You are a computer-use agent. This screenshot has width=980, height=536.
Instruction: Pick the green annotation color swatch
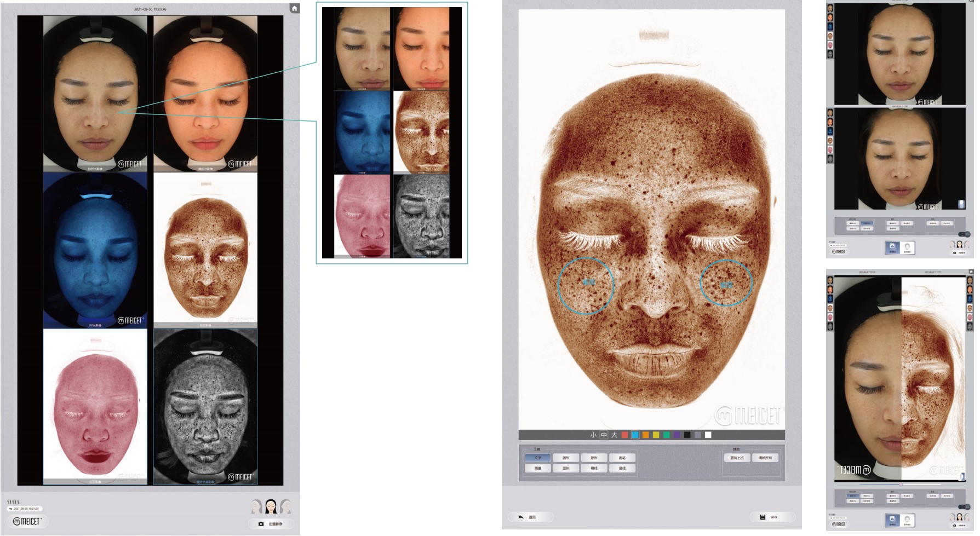tap(667, 435)
